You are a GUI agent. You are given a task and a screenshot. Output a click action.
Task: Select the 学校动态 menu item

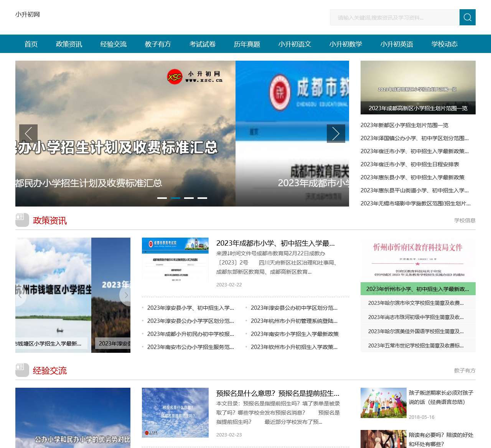tap(445, 44)
